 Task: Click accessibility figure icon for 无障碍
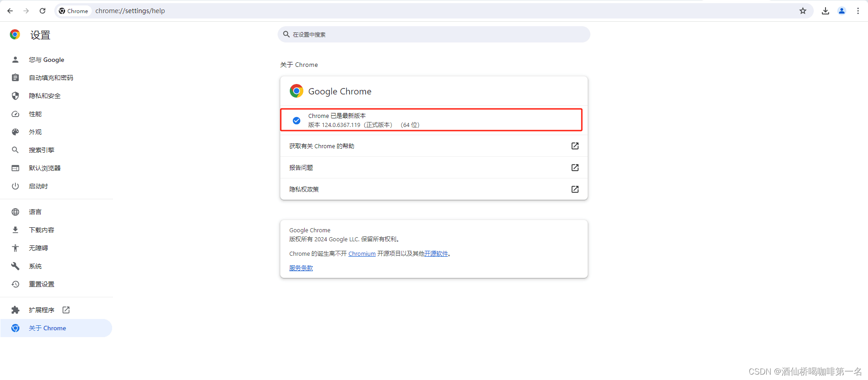pos(15,248)
